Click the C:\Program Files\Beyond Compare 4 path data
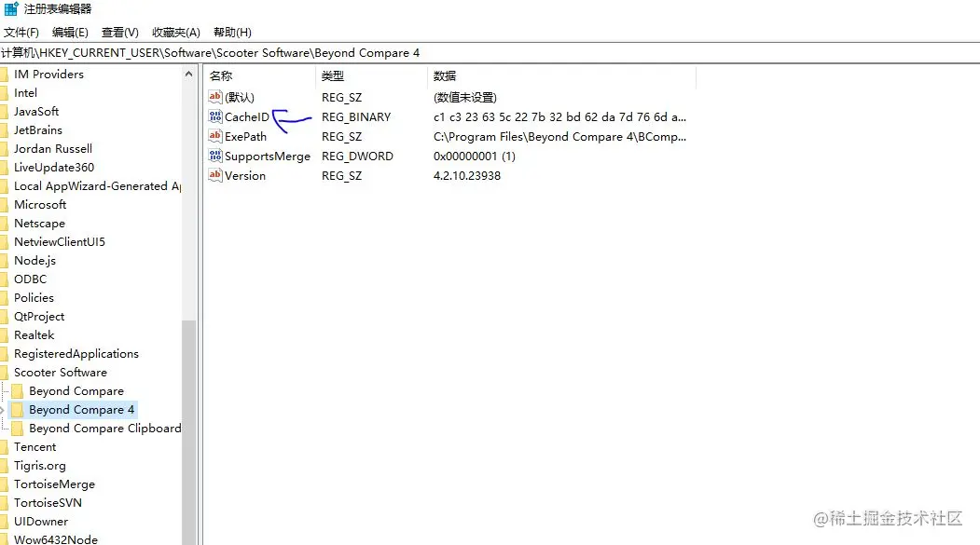980x545 pixels. 560,137
